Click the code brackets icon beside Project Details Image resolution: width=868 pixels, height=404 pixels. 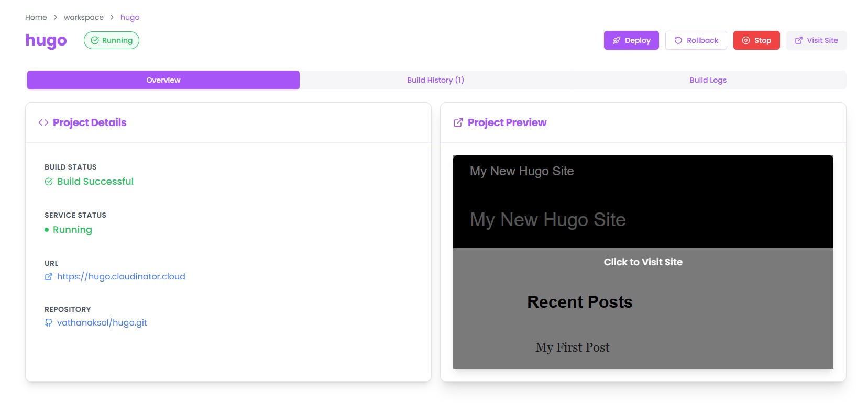coord(43,122)
